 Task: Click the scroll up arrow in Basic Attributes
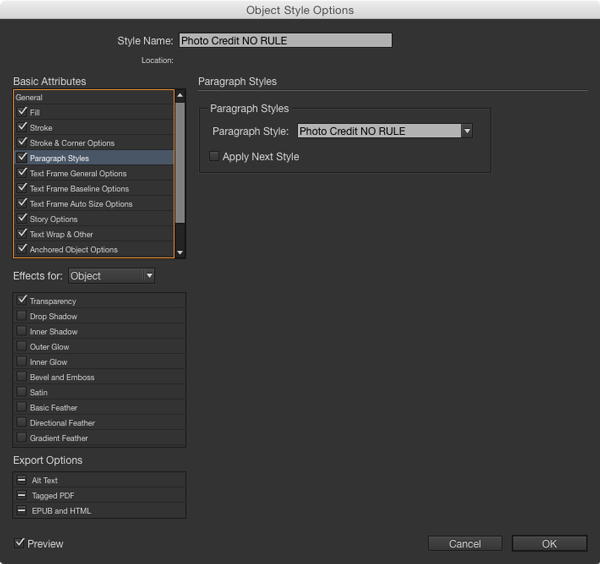click(180, 95)
